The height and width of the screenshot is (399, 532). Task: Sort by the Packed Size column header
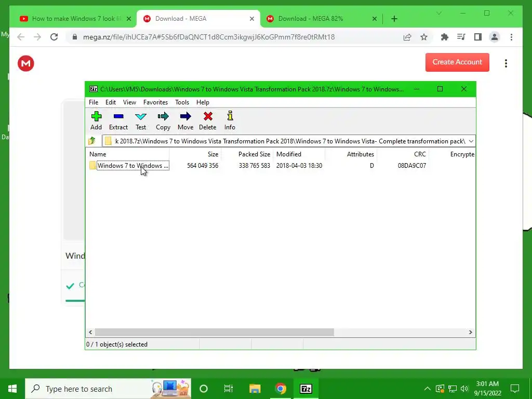tap(247, 154)
